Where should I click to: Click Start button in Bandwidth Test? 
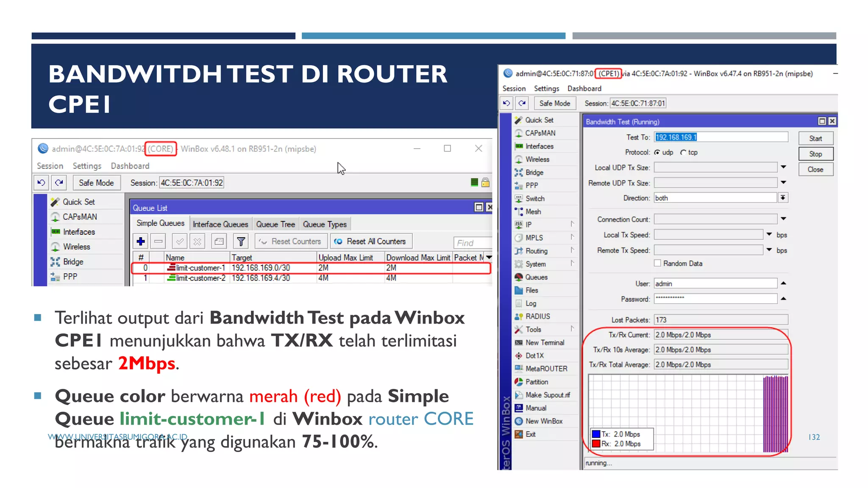(x=815, y=139)
